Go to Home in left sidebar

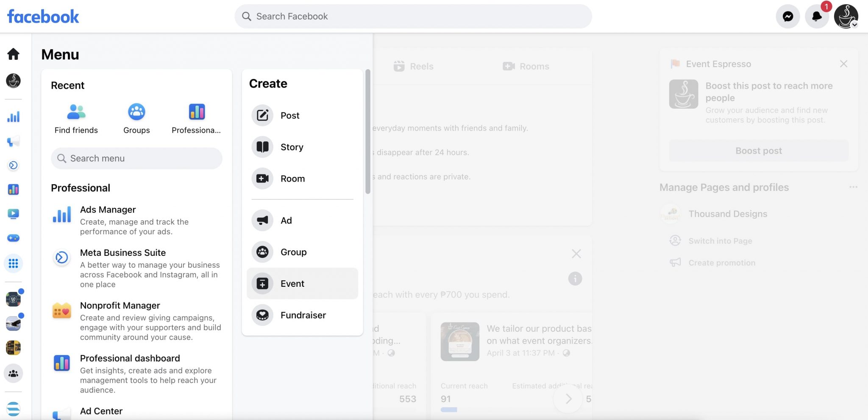tap(13, 54)
